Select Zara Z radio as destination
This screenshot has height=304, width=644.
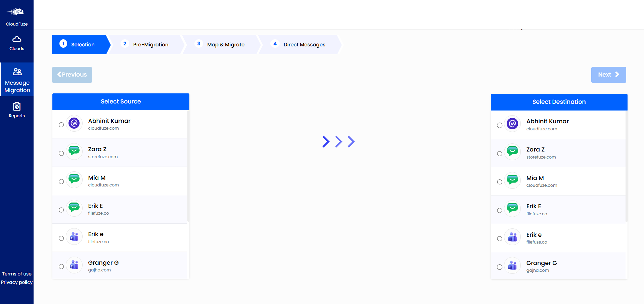point(500,154)
